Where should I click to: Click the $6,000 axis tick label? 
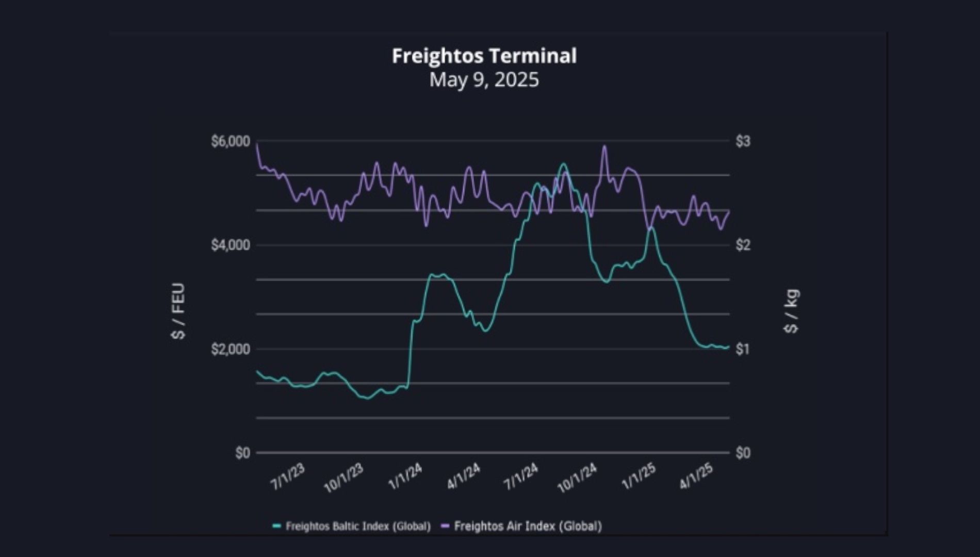230,141
